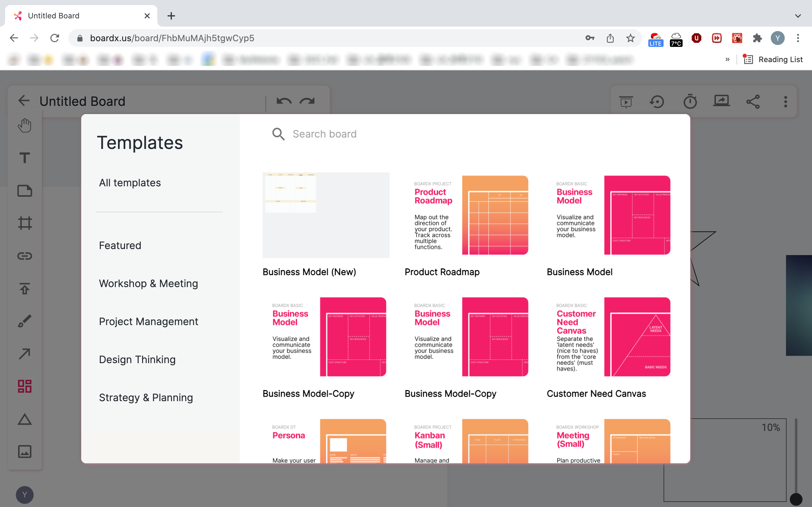Select the triangle shapes tool
This screenshot has width=812, height=507.
point(24,419)
